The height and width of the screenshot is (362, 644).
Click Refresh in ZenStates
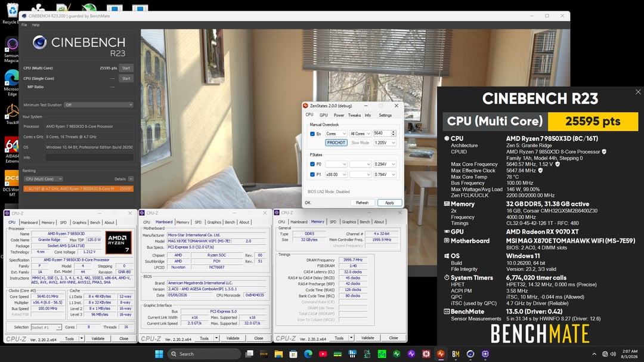(363, 203)
